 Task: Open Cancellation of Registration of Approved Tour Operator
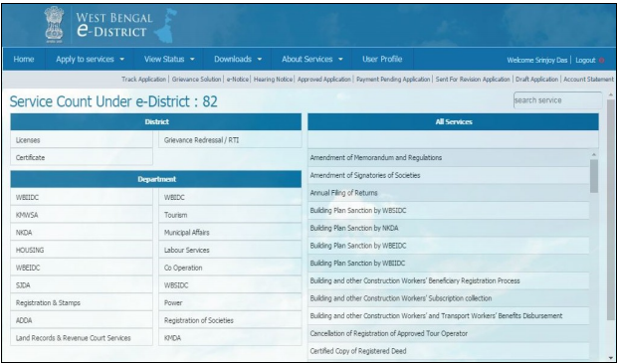pyautogui.click(x=449, y=334)
